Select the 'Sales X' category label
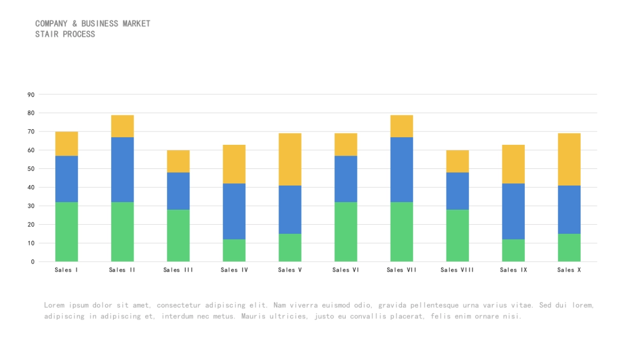This screenshot has height=362, width=644. (569, 270)
